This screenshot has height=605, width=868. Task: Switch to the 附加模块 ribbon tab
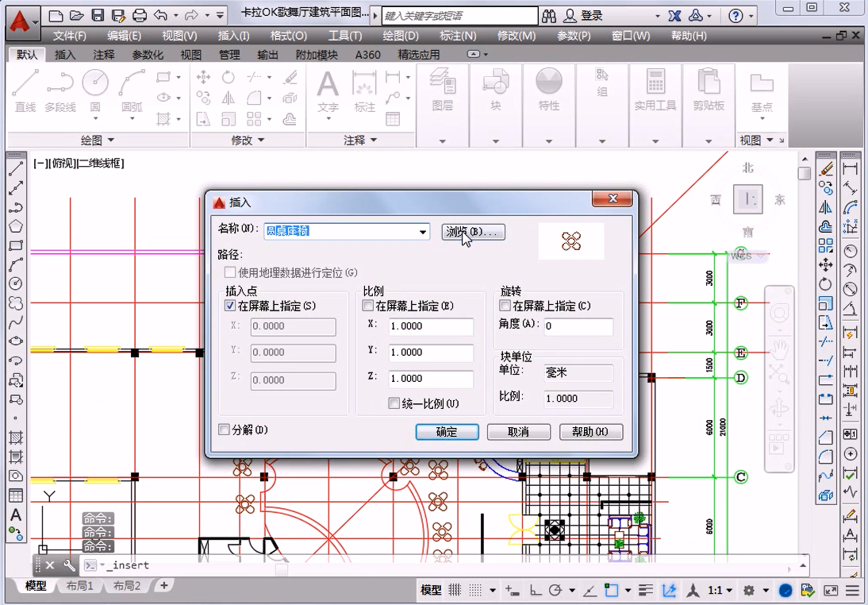click(317, 55)
